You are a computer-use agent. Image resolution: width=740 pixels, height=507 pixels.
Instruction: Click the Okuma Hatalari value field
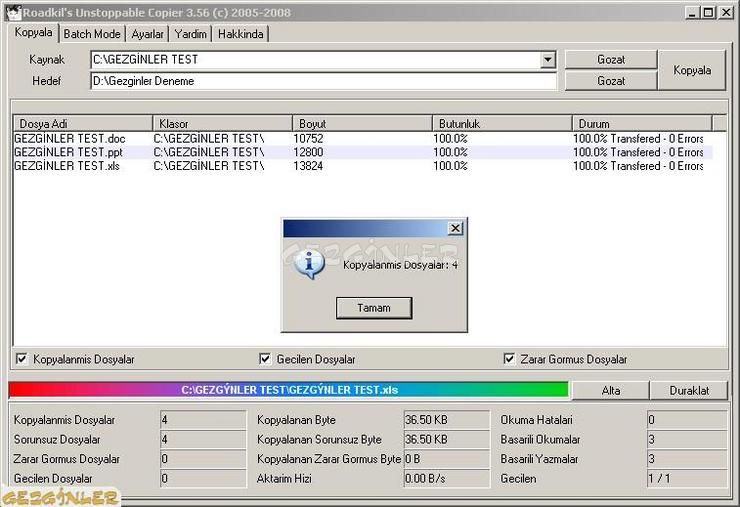(x=687, y=420)
